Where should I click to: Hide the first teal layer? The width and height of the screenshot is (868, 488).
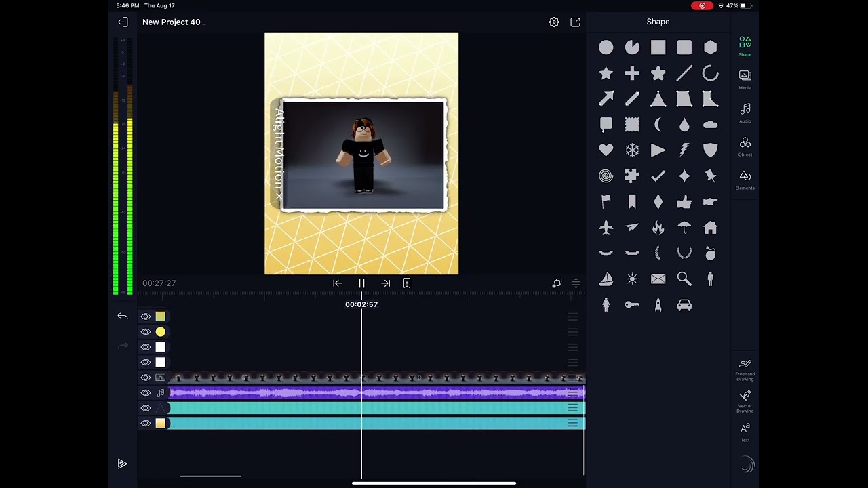pyautogui.click(x=145, y=408)
